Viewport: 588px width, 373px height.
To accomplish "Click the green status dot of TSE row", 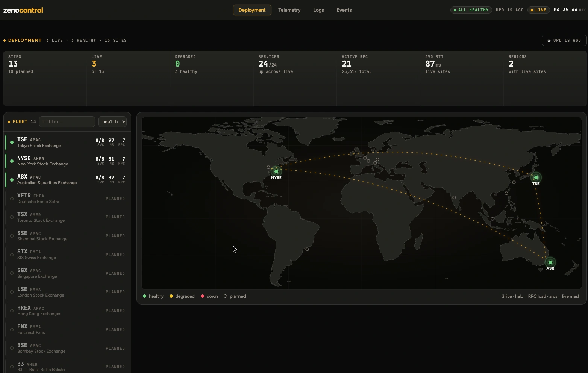I will pyautogui.click(x=12, y=143).
